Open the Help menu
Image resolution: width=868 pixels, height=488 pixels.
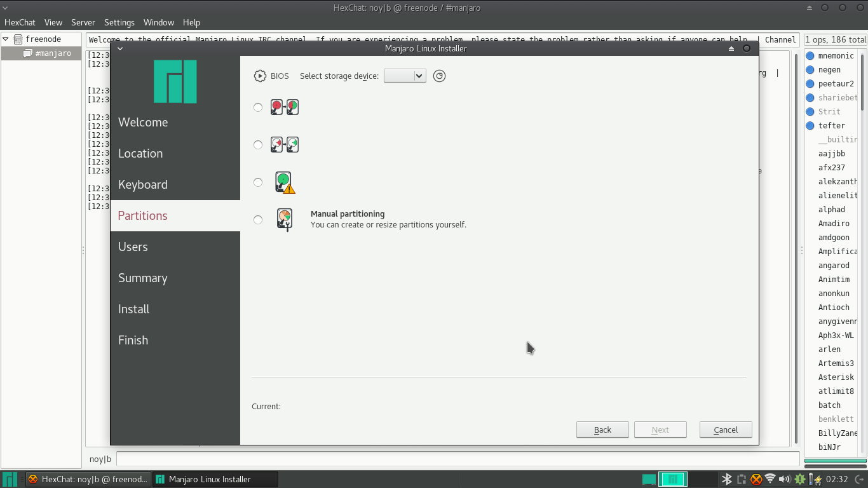(x=191, y=22)
